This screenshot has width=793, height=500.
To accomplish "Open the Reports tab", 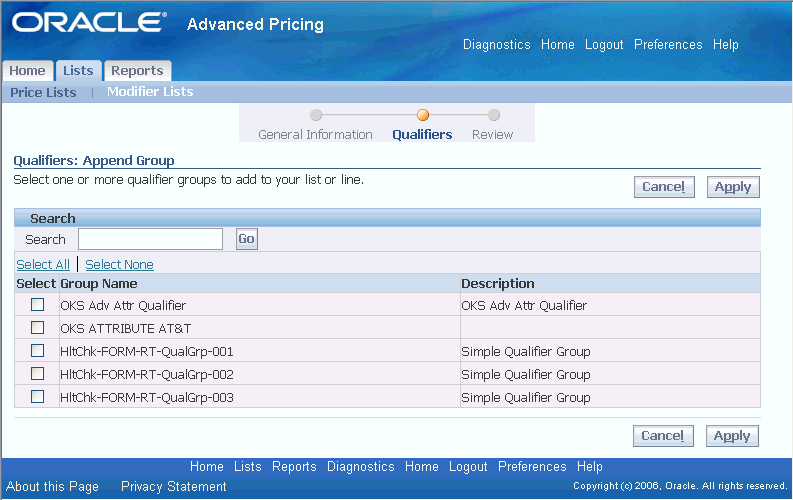I will tap(137, 71).
